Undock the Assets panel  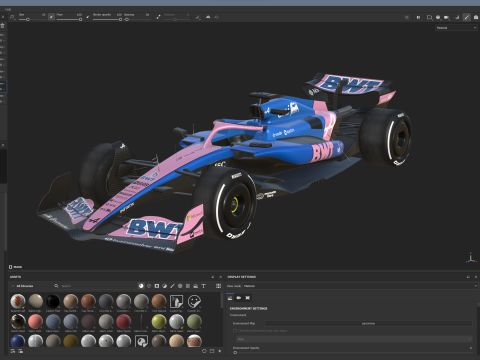[213, 277]
